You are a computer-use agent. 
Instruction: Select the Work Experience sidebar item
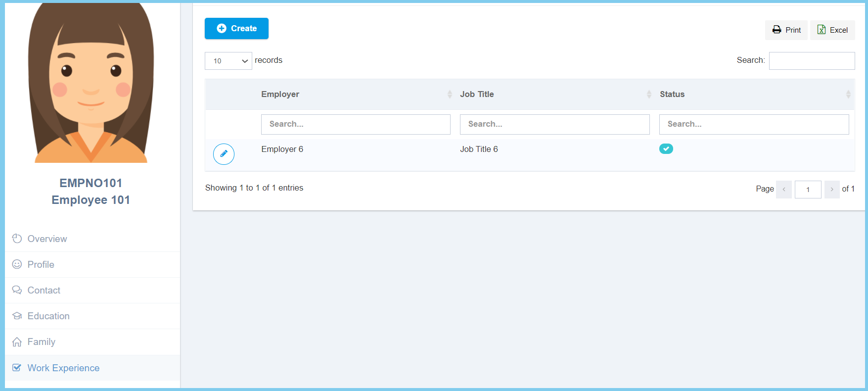click(63, 368)
